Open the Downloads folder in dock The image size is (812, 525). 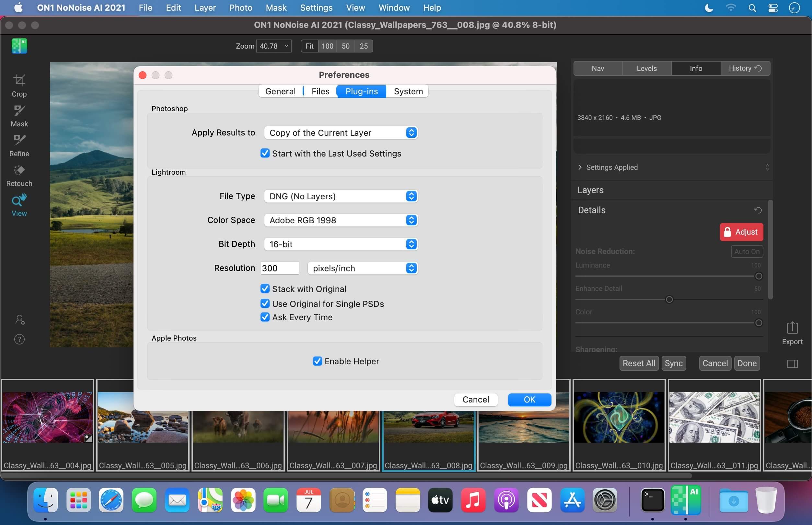pyautogui.click(x=734, y=500)
